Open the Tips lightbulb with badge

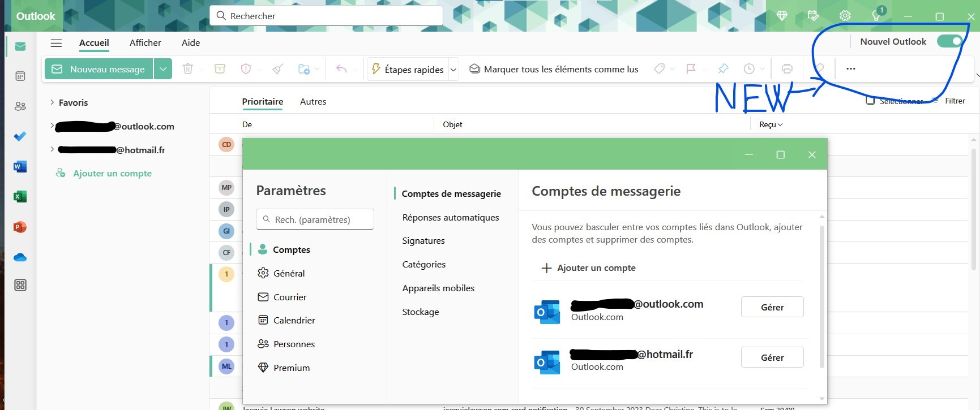pyautogui.click(x=877, y=15)
